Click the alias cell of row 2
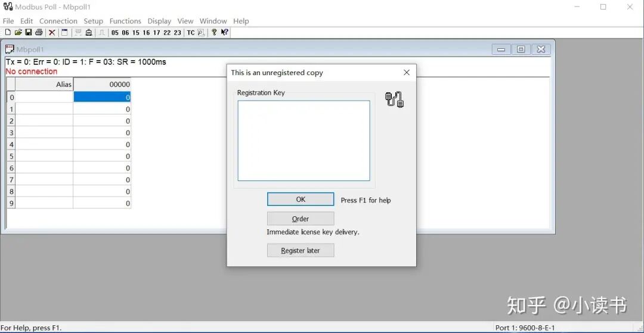Image resolution: width=644 pixels, height=333 pixels. point(44,121)
